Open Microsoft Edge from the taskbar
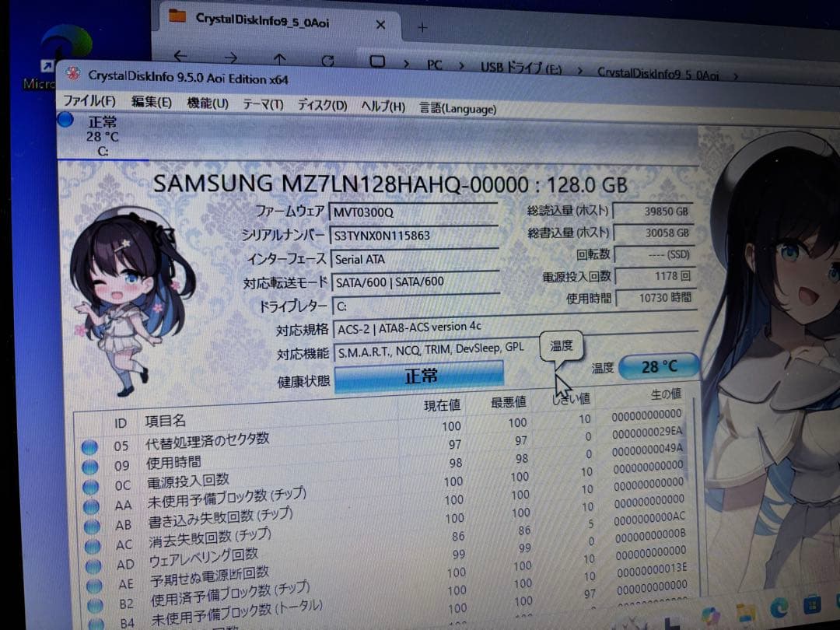Image resolution: width=840 pixels, height=630 pixels. tap(779, 609)
